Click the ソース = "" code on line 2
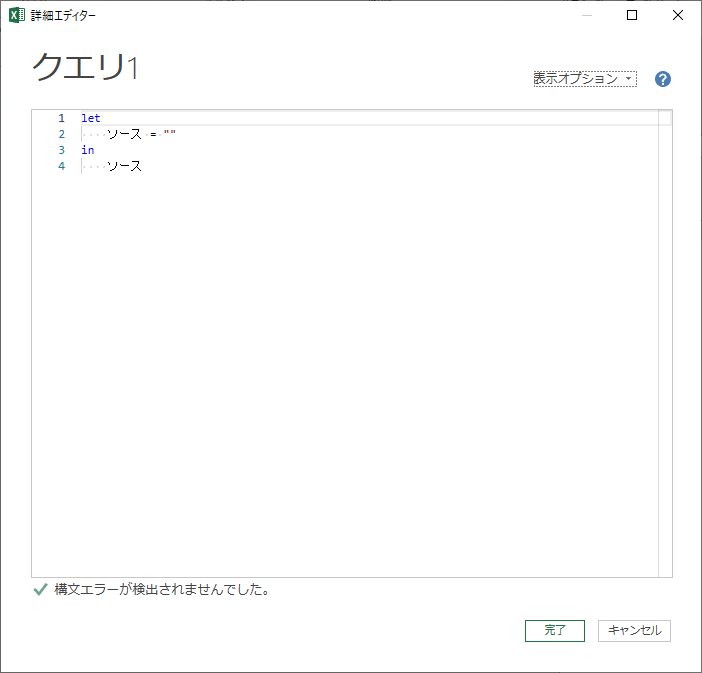This screenshot has width=702, height=673. coord(141,134)
